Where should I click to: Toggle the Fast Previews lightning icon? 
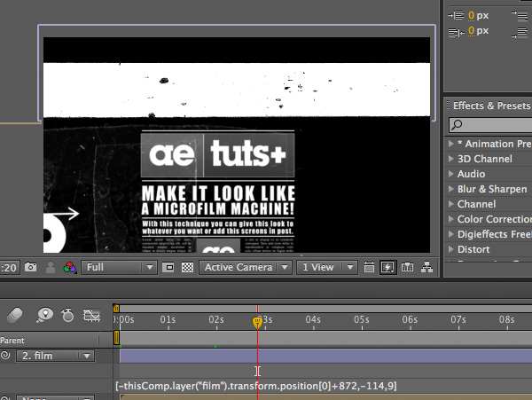(x=387, y=267)
